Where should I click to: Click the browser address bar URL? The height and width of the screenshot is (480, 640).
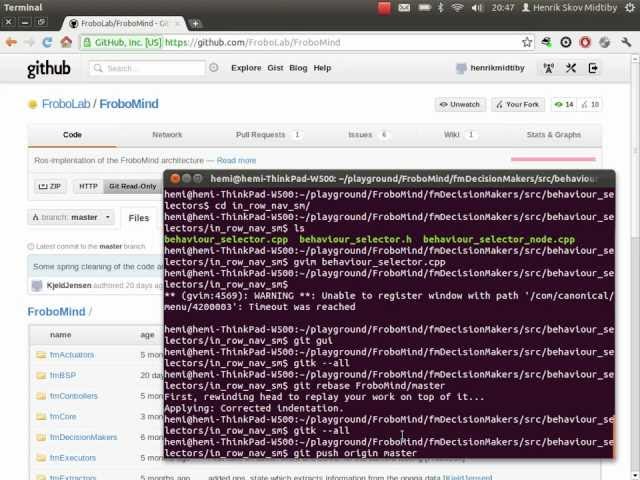point(253,42)
